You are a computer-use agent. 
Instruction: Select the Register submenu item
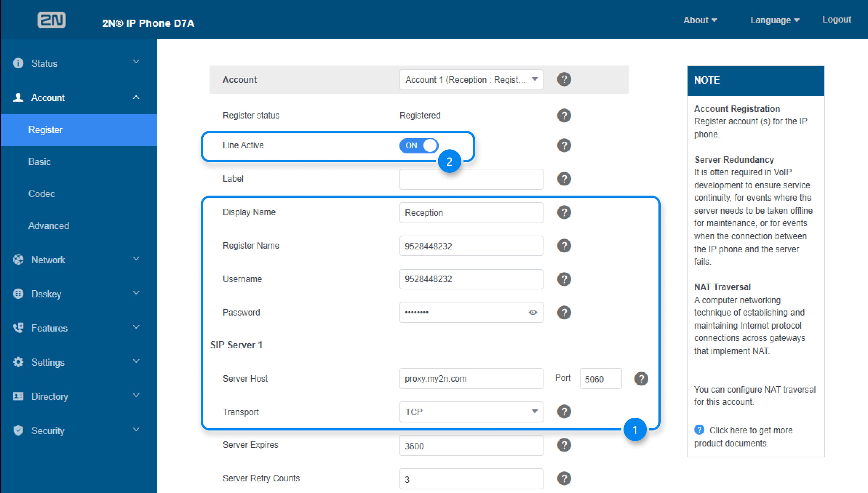[x=79, y=130]
